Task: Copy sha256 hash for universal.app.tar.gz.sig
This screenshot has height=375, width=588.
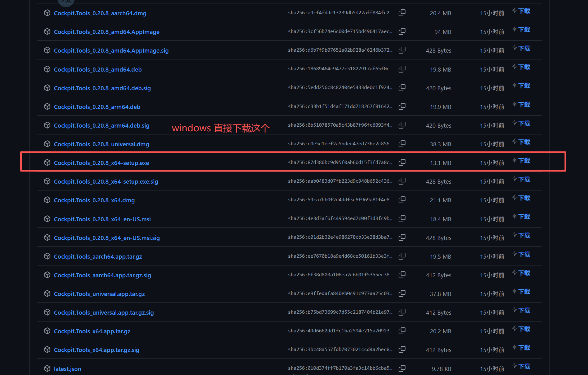Action: click(402, 312)
